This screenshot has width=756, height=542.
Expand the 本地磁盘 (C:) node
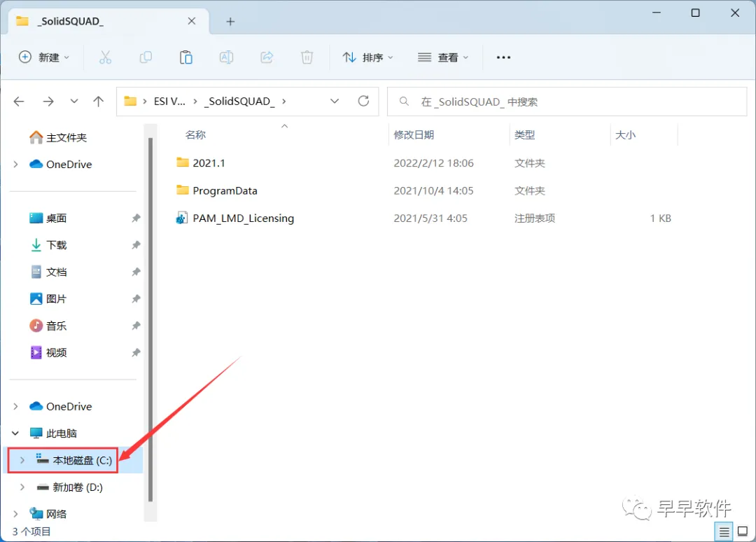click(x=22, y=460)
